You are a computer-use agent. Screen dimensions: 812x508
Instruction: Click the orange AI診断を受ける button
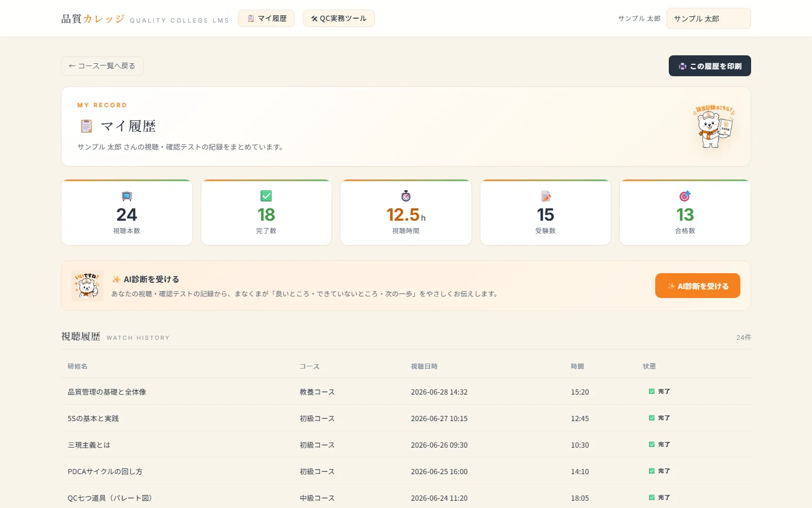[698, 286]
